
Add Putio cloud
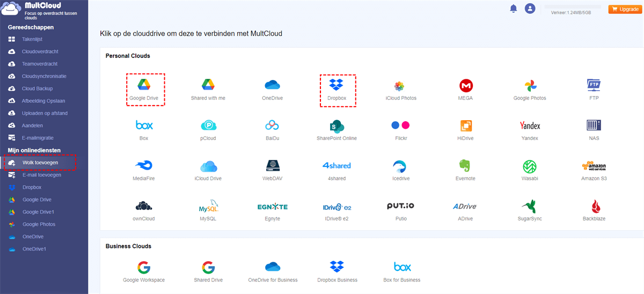[x=401, y=210]
